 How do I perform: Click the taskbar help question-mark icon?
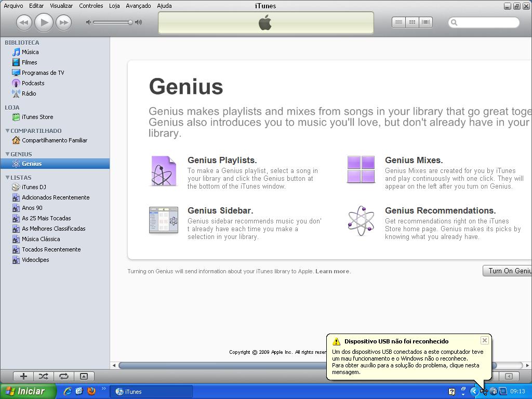pos(451,392)
